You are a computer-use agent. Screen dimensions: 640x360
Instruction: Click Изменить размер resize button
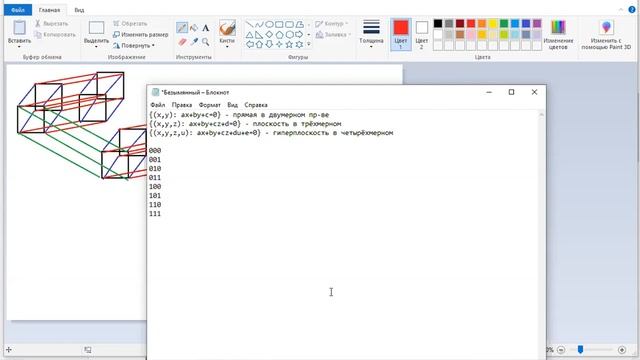click(140, 35)
